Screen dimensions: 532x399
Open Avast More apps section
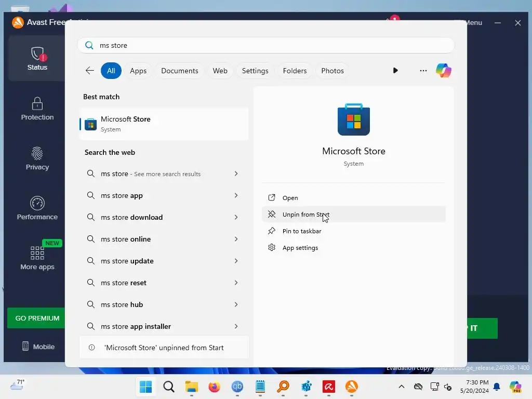tap(37, 258)
